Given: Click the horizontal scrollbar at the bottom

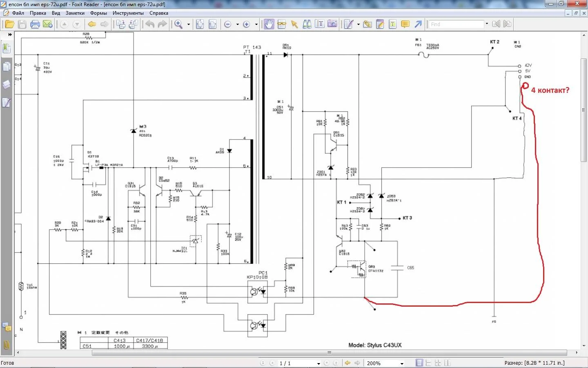Looking at the screenshot, I should pos(329,352).
